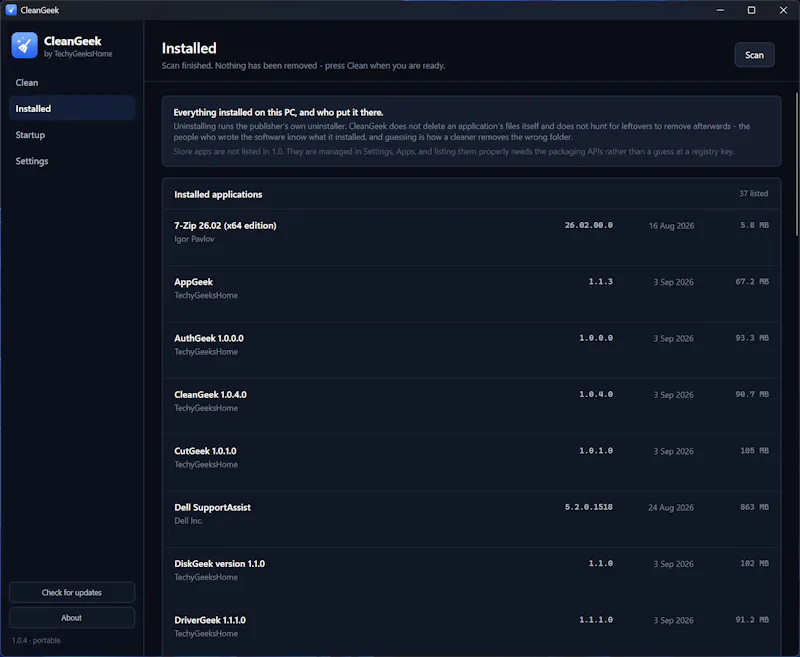Select the CleanGeek 1.0.4.0 entry
The width and height of the screenshot is (800, 657).
tap(471, 407)
